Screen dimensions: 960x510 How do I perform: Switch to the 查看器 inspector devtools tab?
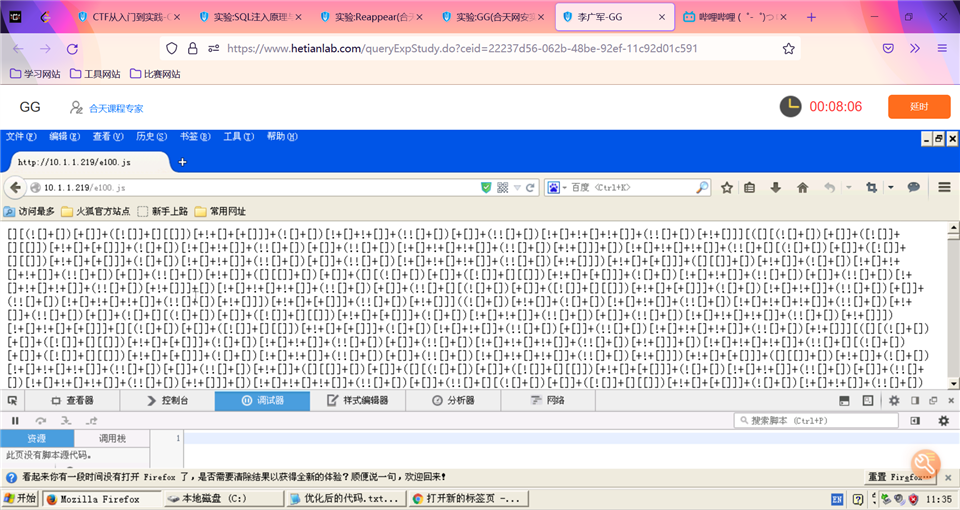coord(73,400)
